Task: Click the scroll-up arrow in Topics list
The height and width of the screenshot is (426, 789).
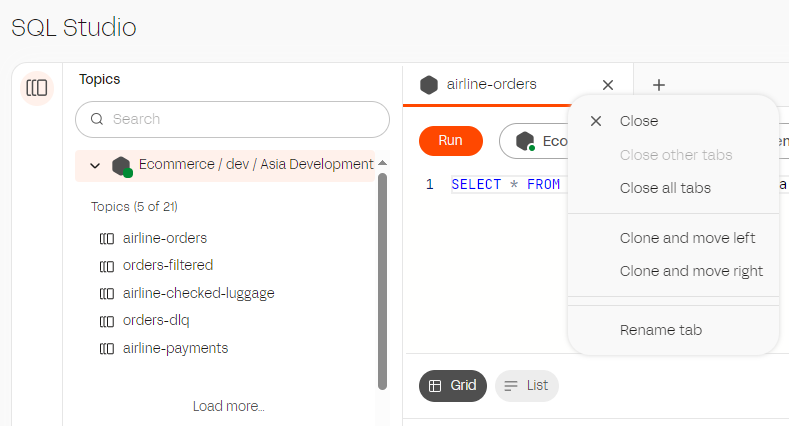Action: [x=382, y=163]
